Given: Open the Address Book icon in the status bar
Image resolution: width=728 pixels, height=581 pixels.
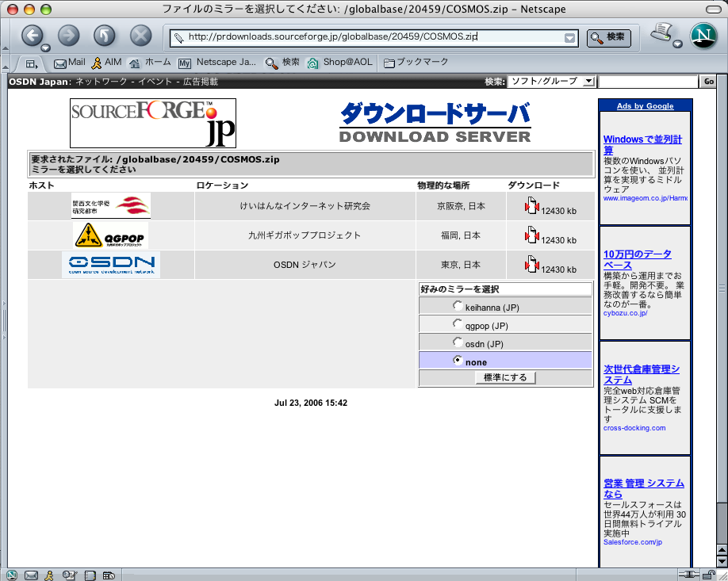Looking at the screenshot, I should (x=90, y=575).
